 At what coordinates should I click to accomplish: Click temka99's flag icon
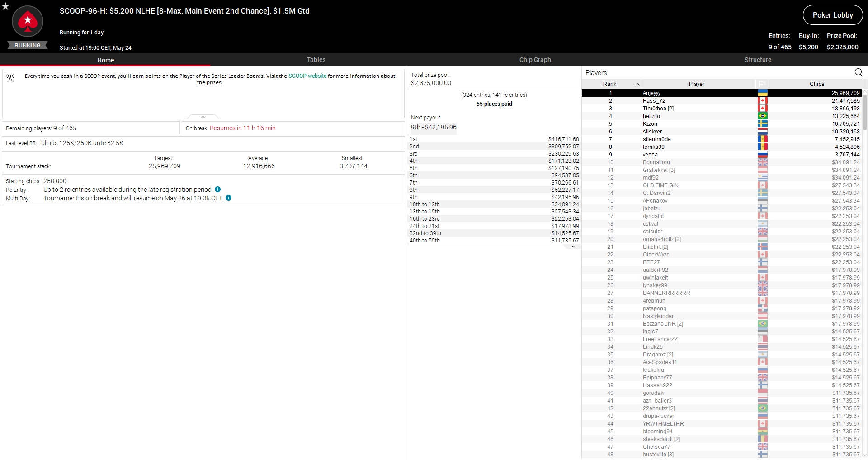[x=763, y=147]
